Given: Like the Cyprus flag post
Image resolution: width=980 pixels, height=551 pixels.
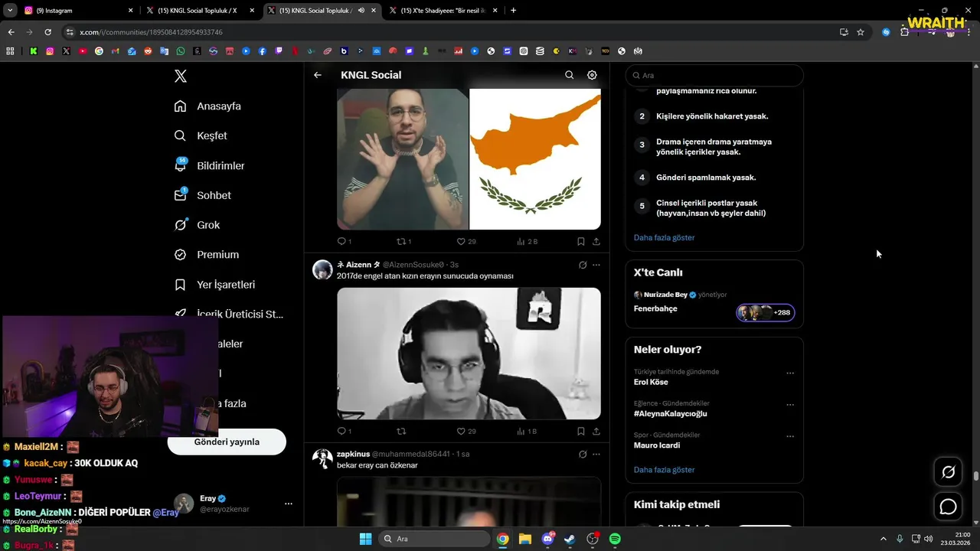Looking at the screenshot, I should click(x=465, y=241).
